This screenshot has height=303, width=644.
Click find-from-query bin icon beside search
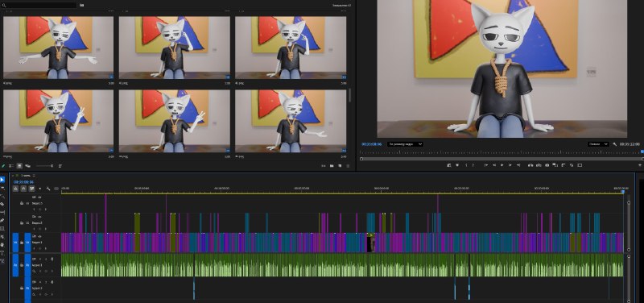coord(82,6)
